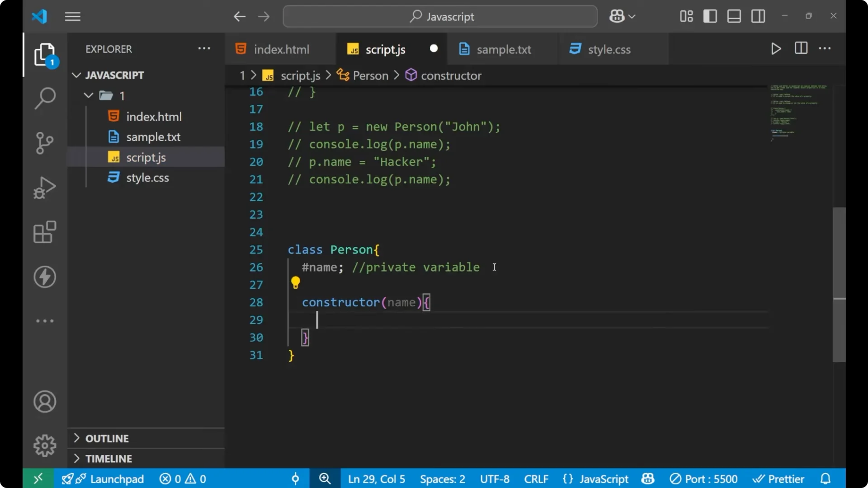
Task: Open the Manage settings gear
Action: pyautogui.click(x=45, y=445)
